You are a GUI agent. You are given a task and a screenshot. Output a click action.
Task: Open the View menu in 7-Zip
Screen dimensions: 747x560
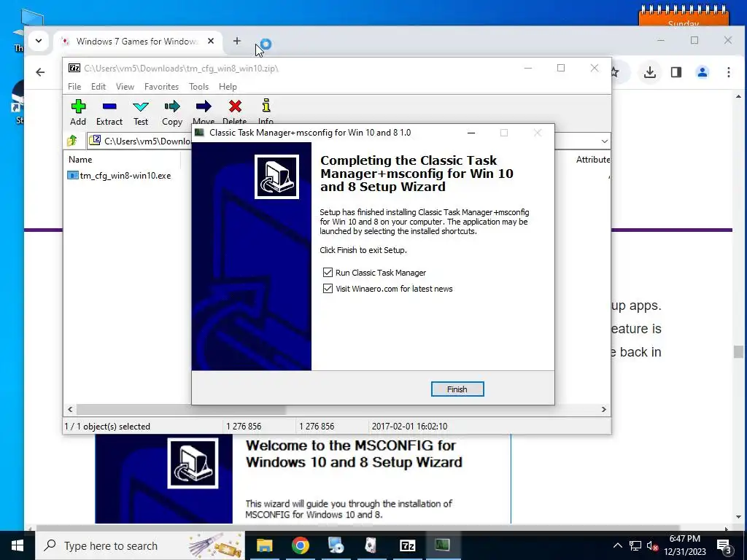[125, 87]
